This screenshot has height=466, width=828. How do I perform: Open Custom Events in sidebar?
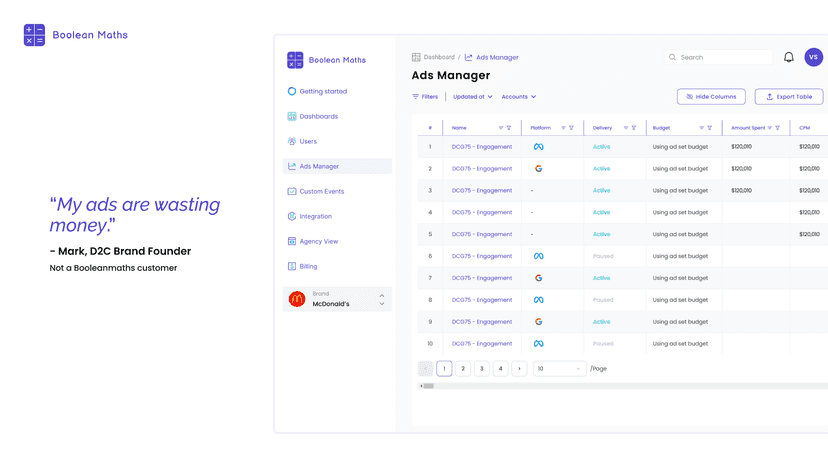coord(316,191)
